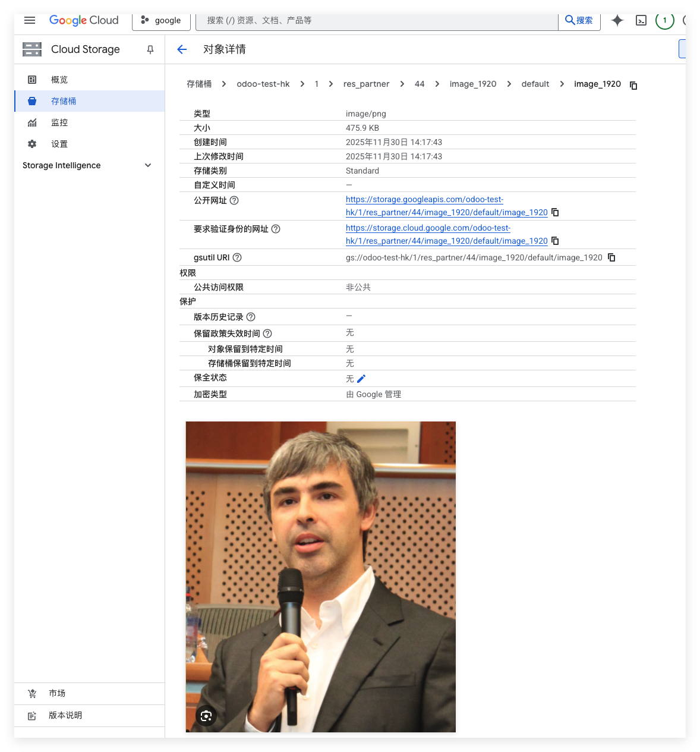Image resolution: width=700 pixels, height=752 pixels.
Task: Pin the Cloud Storage product
Action: pos(150,49)
